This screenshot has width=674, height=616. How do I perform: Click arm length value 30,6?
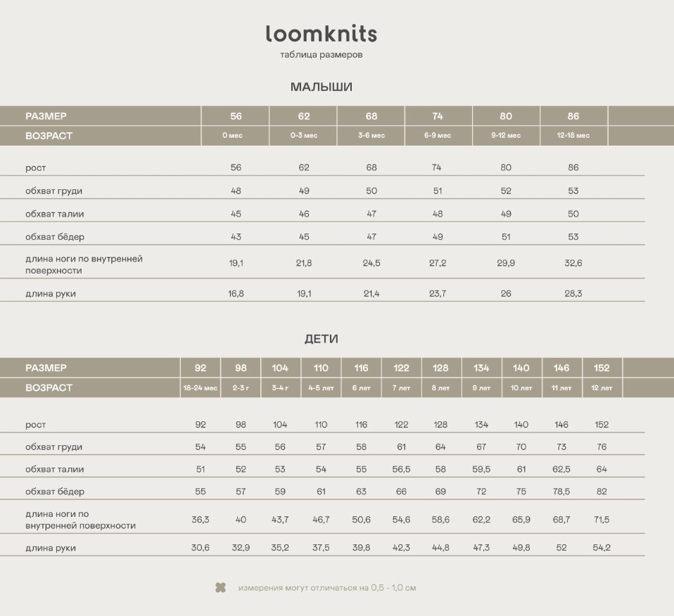[201, 548]
